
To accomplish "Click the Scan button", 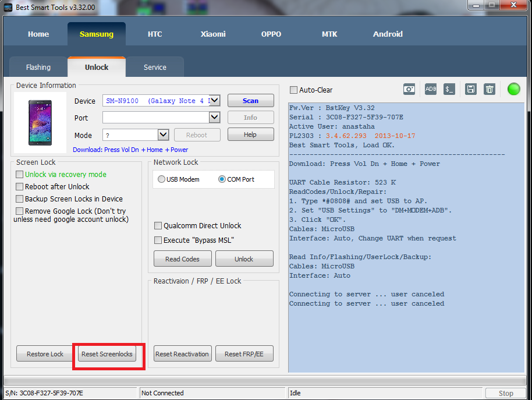I will click(251, 100).
